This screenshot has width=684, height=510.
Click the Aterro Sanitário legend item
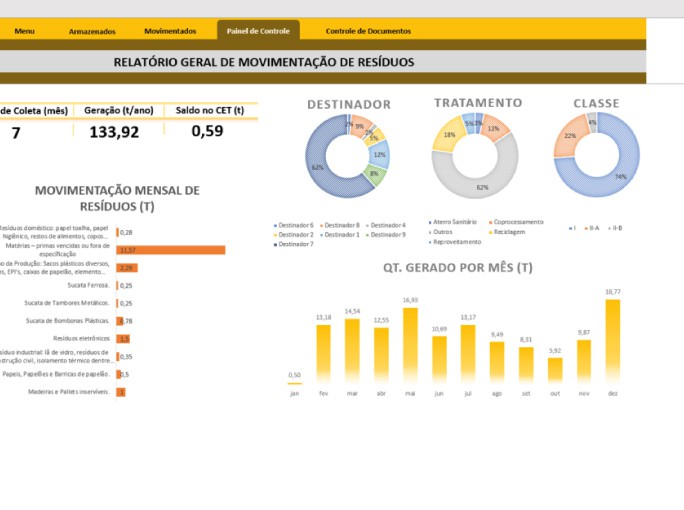click(452, 222)
